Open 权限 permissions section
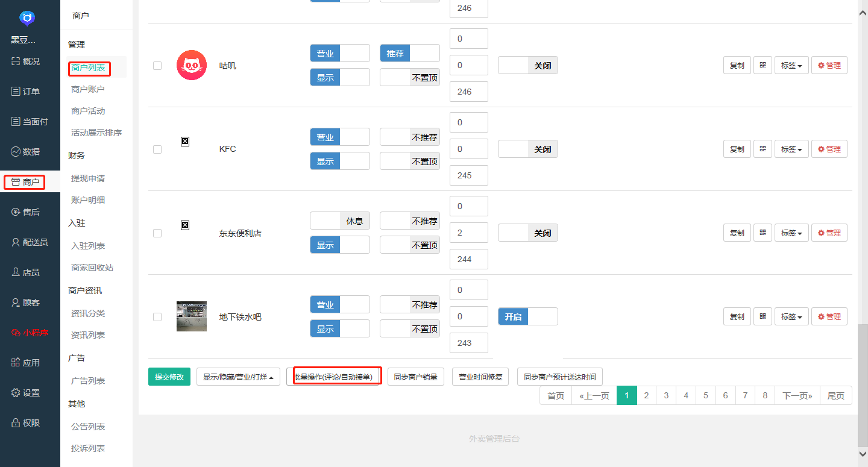Screen dimensions: 868x467 (x=26, y=423)
